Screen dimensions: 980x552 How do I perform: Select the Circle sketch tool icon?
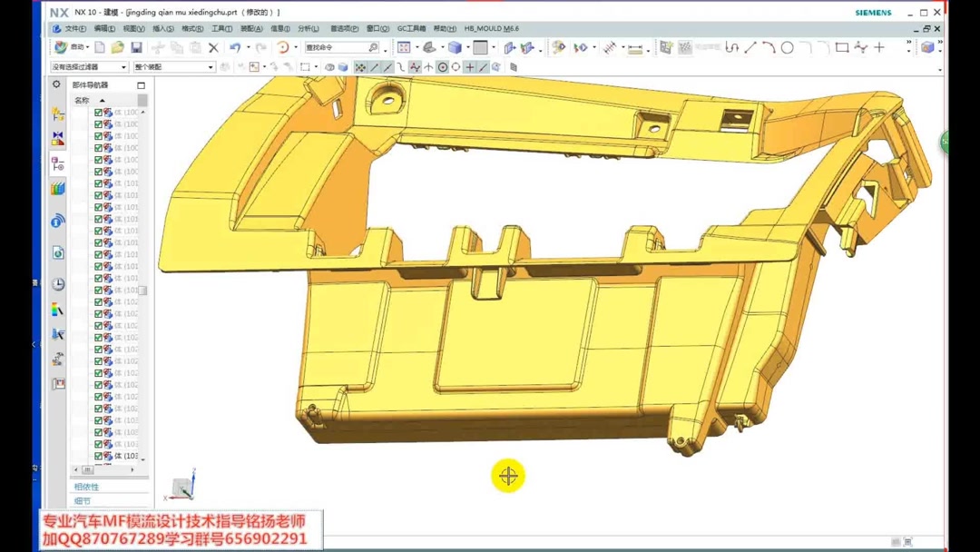[786, 47]
